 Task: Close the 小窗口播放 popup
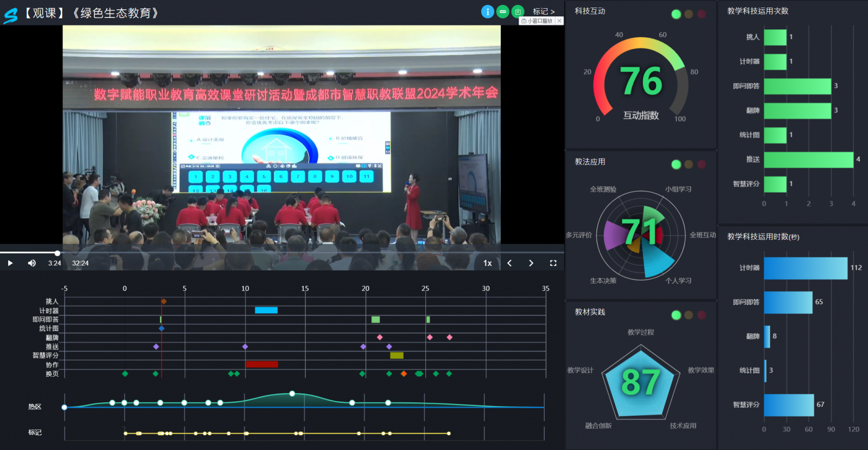click(559, 21)
